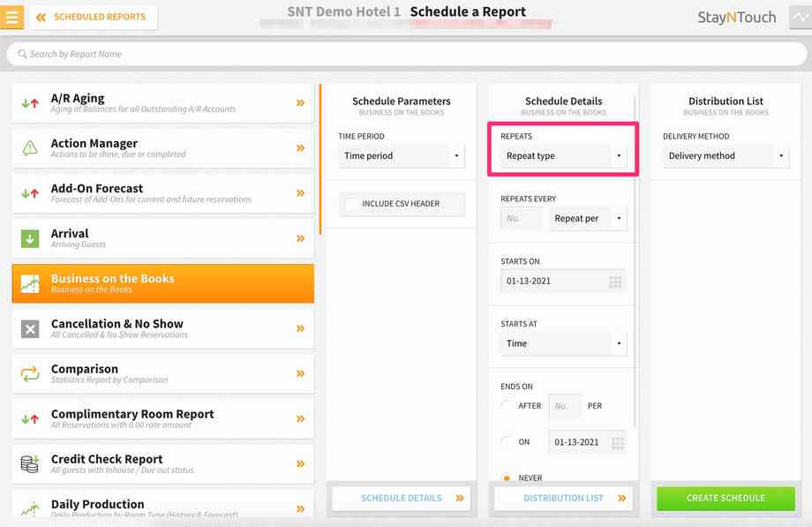The width and height of the screenshot is (812, 527).
Task: Click the Arrival row chevron
Action: click(x=300, y=238)
